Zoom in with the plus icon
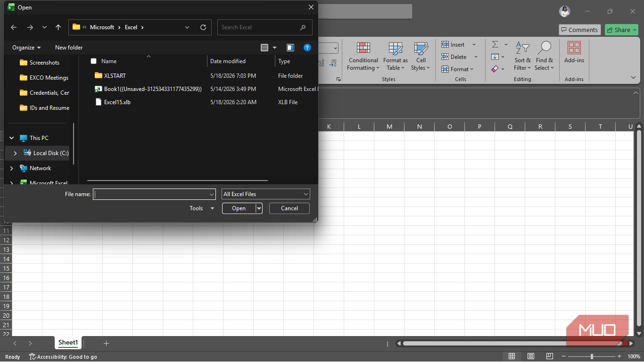The image size is (644, 362). tap(619, 357)
